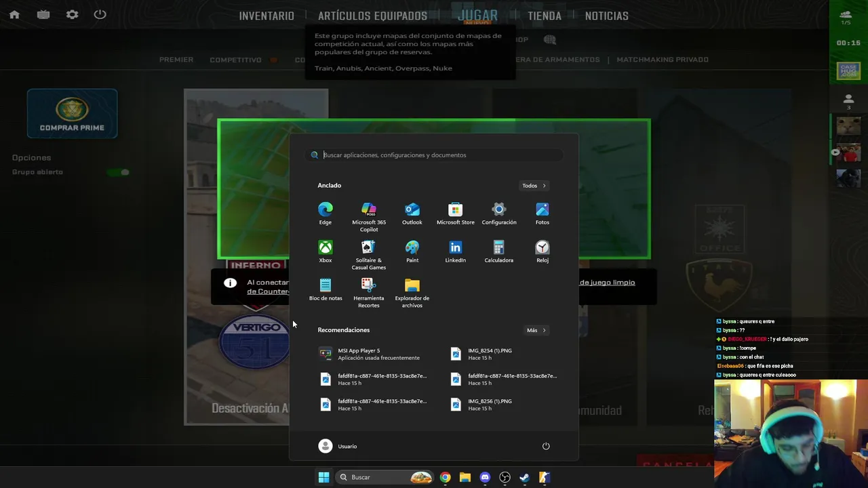The height and width of the screenshot is (488, 868).
Task: Select PREMIER game mode
Action: [176, 60]
